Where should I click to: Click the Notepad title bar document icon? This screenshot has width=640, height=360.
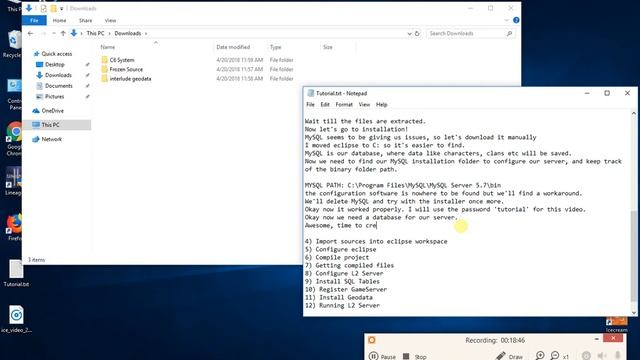311,93
